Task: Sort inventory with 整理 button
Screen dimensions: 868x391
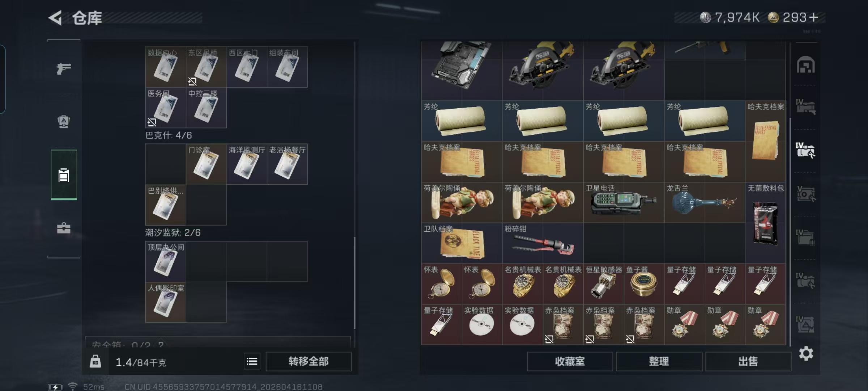Action: pos(659,361)
